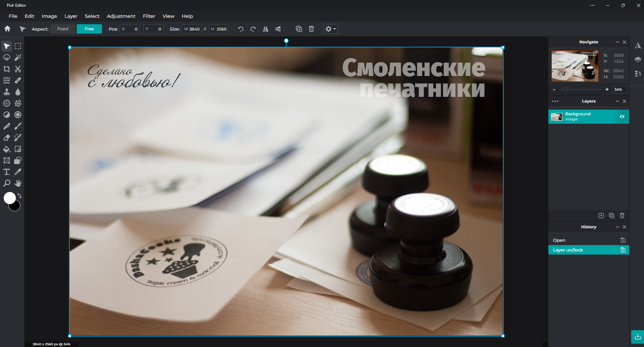
Task: Select the eyedropper Color Picker tool
Action: [18, 172]
